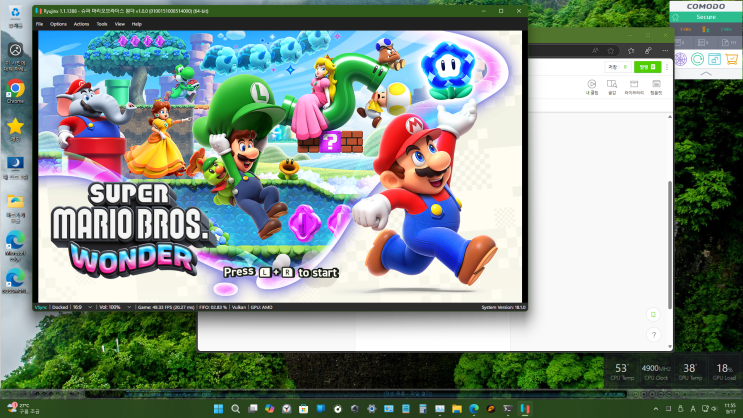Open the circular person desktop icon

[x=15, y=56]
